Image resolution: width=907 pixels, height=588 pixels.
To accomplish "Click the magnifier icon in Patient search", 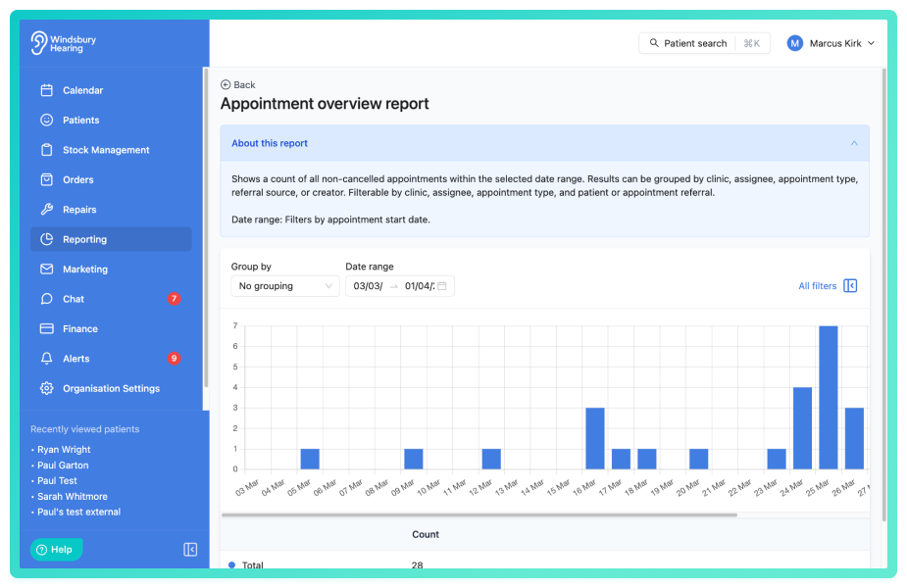I will tap(654, 43).
